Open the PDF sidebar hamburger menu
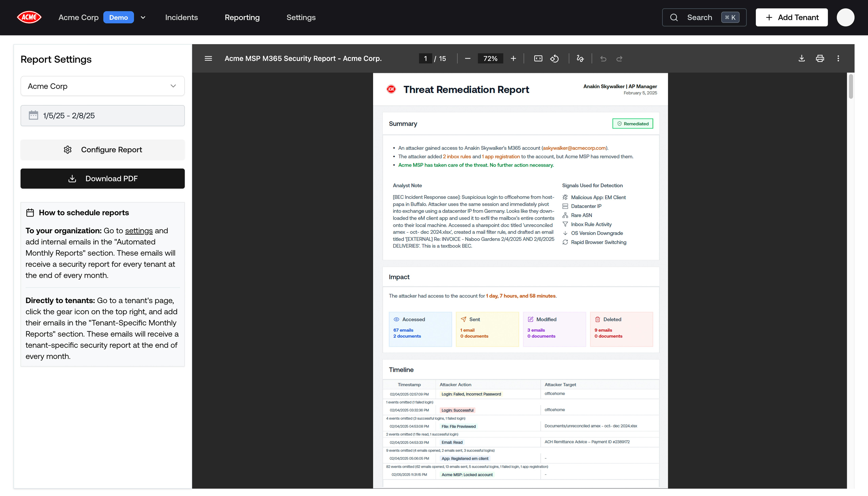 coord(208,59)
